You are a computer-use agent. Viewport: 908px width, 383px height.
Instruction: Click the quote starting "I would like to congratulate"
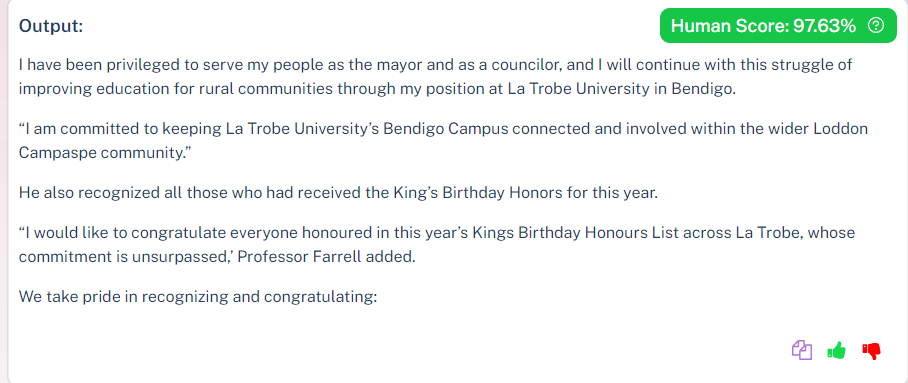coord(437,245)
